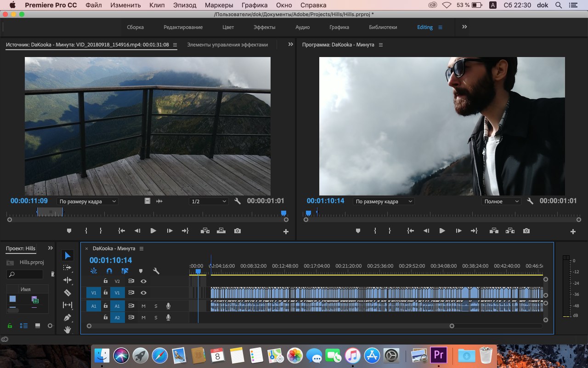
Task: Switch to the 'Цвет' workspace
Action: pyautogui.click(x=228, y=27)
